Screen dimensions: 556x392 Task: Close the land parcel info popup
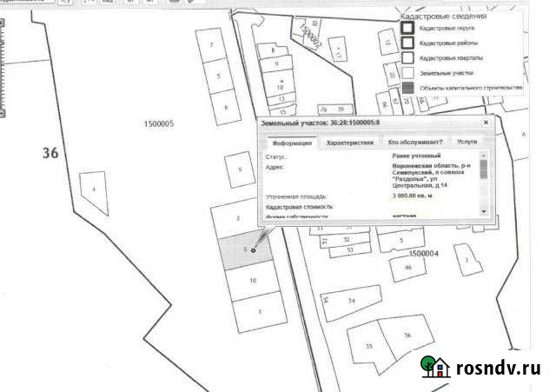486,123
